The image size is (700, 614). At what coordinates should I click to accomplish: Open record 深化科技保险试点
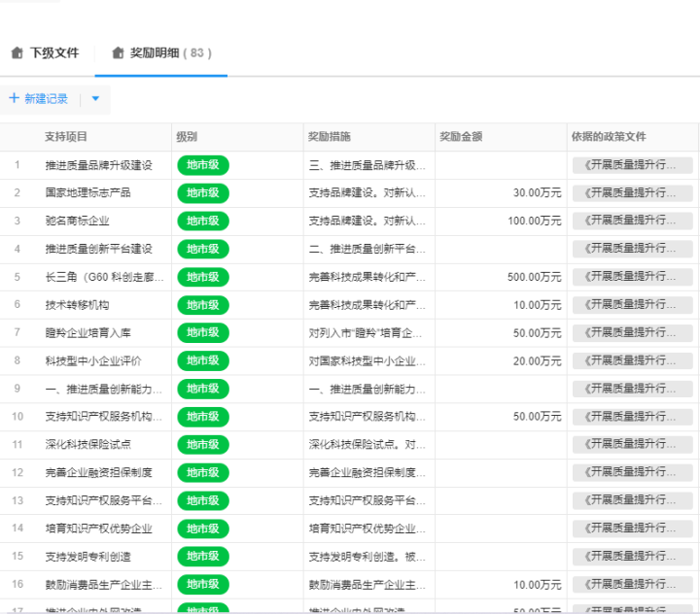pyautogui.click(x=87, y=444)
